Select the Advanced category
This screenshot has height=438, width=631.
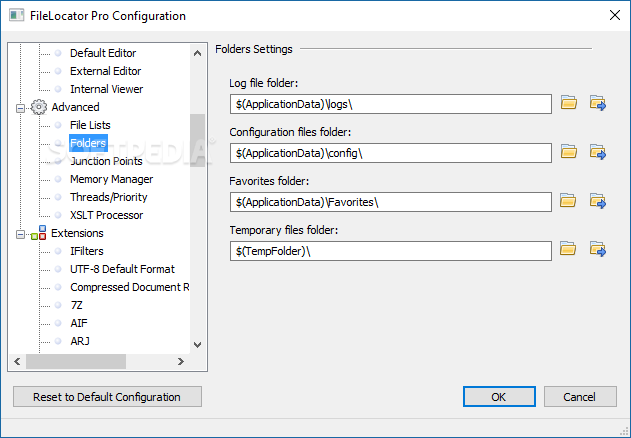point(75,107)
